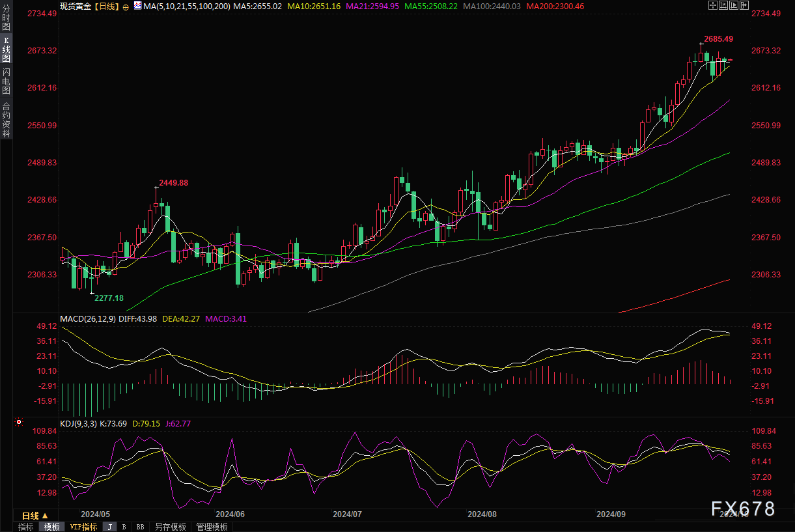This screenshot has height=532, width=795.
Task: Click the circled plus icon beside 日线
Action: (x=126, y=7)
